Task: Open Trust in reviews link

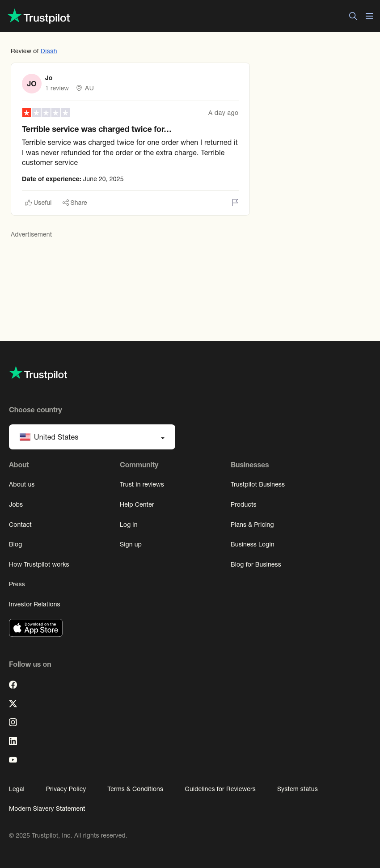Action: tap(142, 484)
